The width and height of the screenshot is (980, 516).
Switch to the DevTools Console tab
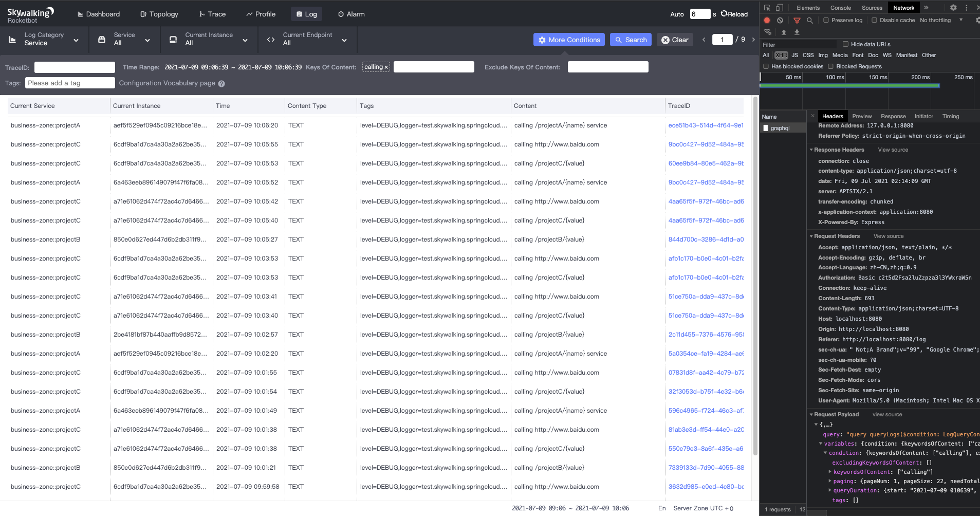[841, 8]
